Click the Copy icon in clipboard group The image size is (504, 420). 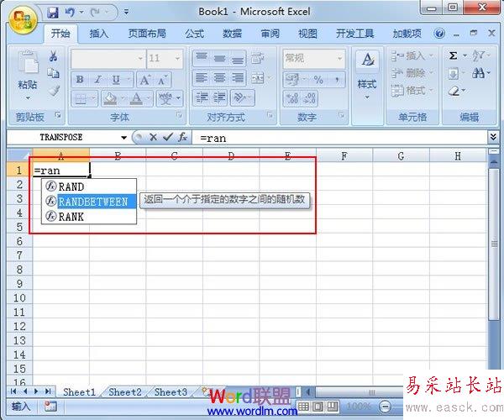coord(54,73)
